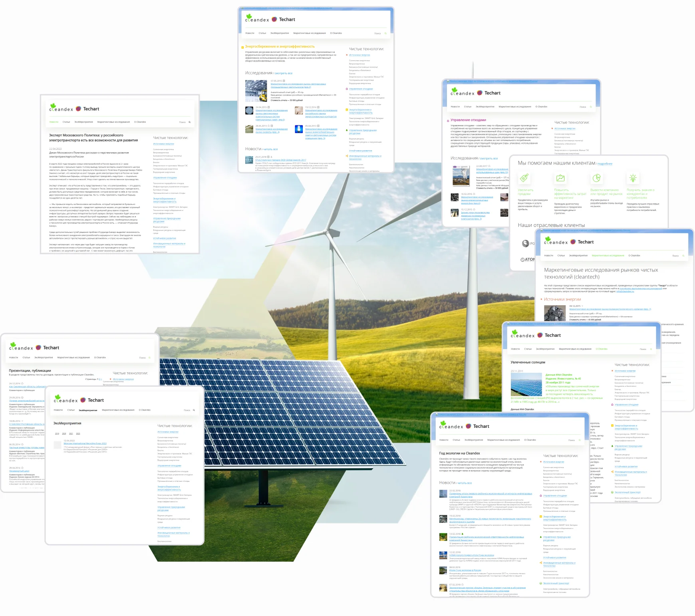Open the warehouse forklift thumbnail under Исследования
The width and height of the screenshot is (695, 616).
tap(256, 91)
